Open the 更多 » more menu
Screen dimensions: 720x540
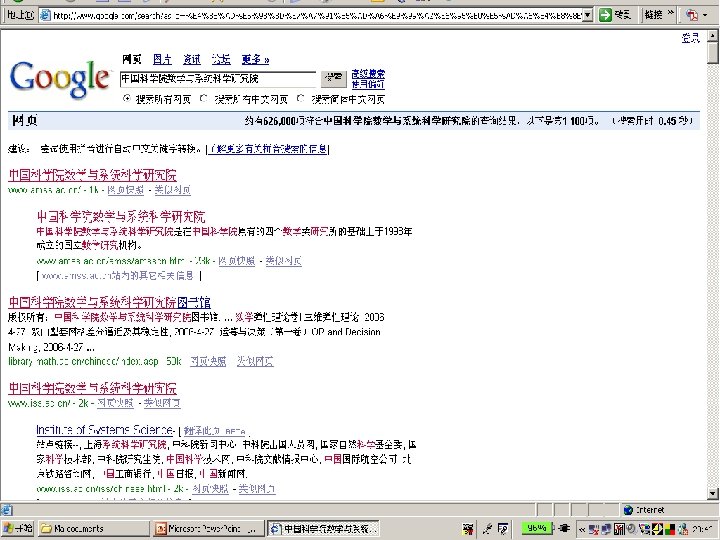tap(255, 59)
